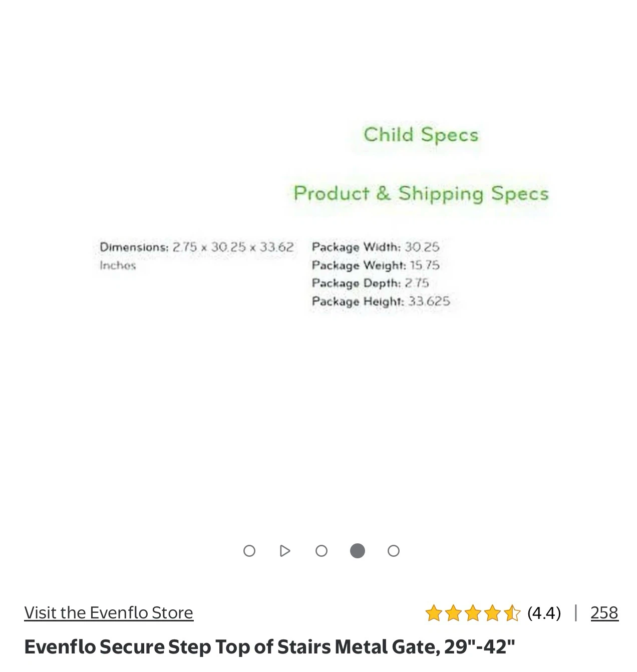Click the Product & Shipping Specs heading
The image size is (637, 672).
(x=421, y=193)
